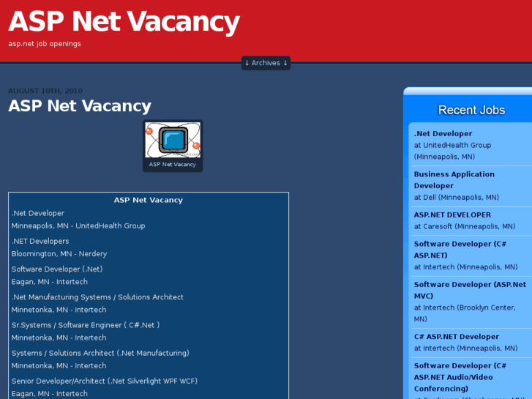Open the ASP Net Vacancy site title
Screen dimensions: 532x399
pyautogui.click(x=124, y=22)
